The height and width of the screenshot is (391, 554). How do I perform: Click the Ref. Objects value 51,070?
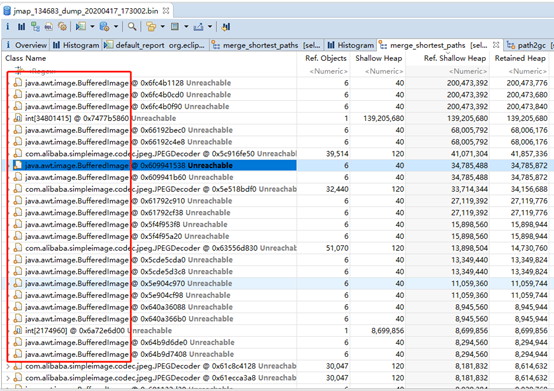(x=337, y=248)
